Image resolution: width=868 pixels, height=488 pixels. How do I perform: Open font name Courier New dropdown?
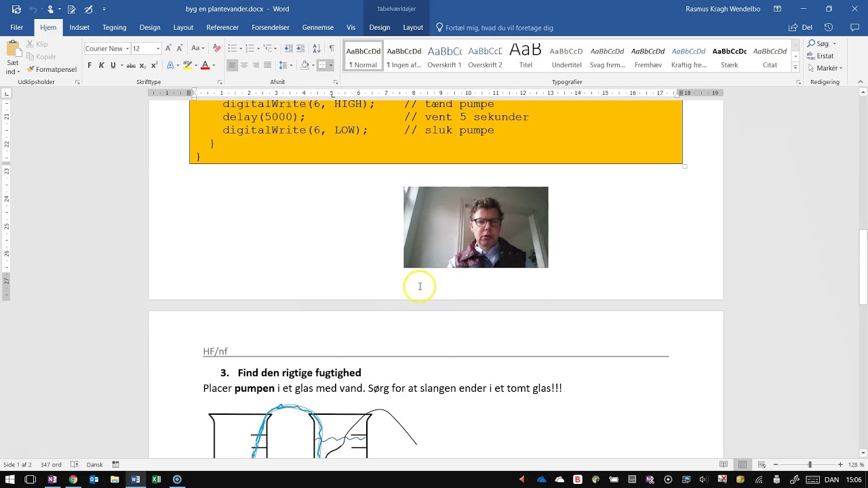pyautogui.click(x=127, y=49)
